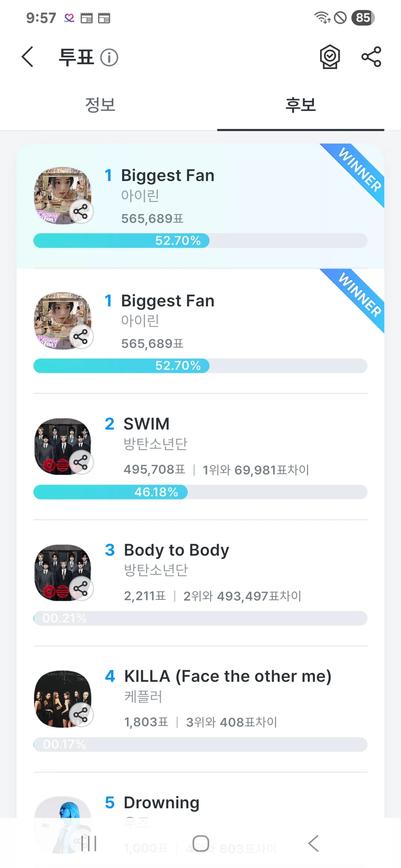Share the Body to Body candidate
The image size is (401, 868).
(x=81, y=588)
